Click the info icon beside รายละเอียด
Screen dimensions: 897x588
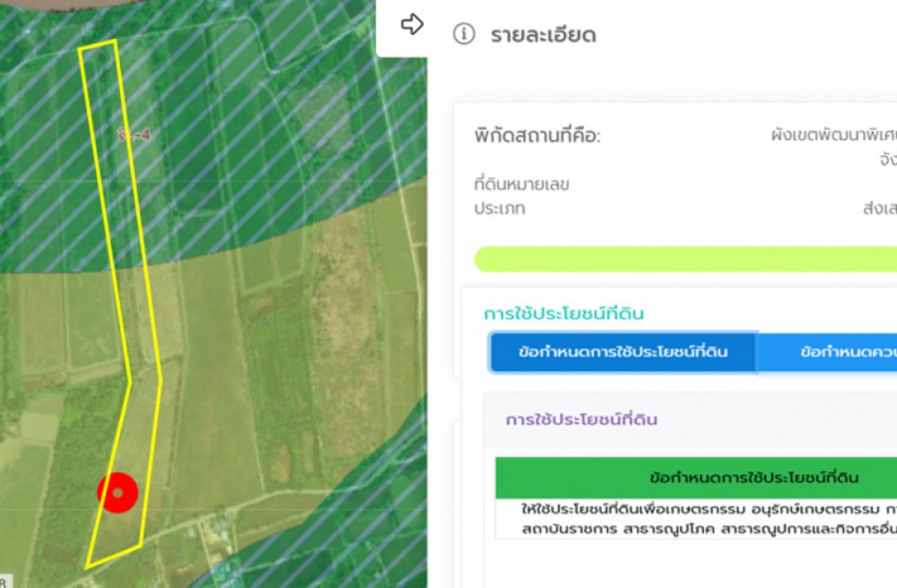(464, 34)
